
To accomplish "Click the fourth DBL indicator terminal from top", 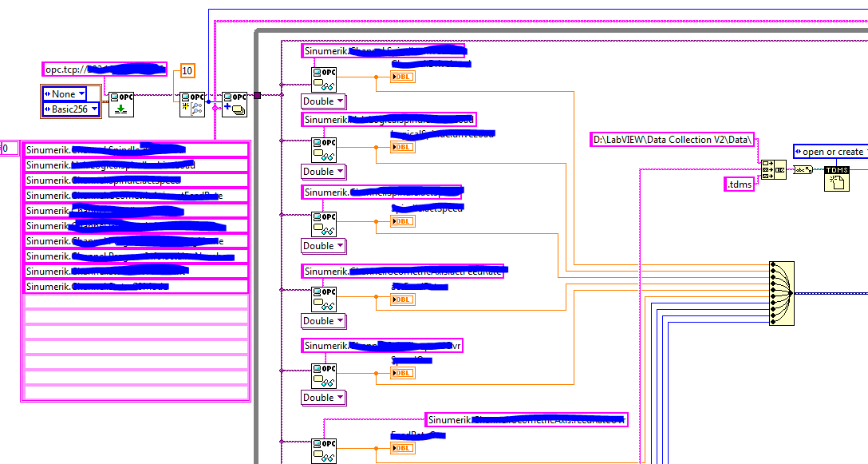I will 402,299.
